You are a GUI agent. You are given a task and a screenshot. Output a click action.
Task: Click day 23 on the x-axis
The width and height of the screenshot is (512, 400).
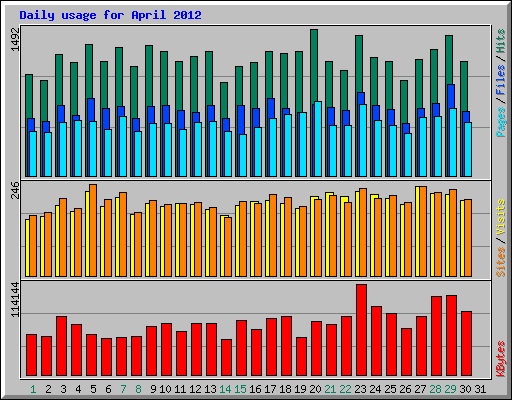360,389
